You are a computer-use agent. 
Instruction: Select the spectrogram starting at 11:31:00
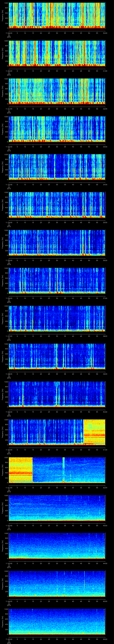[x=57, y=91]
